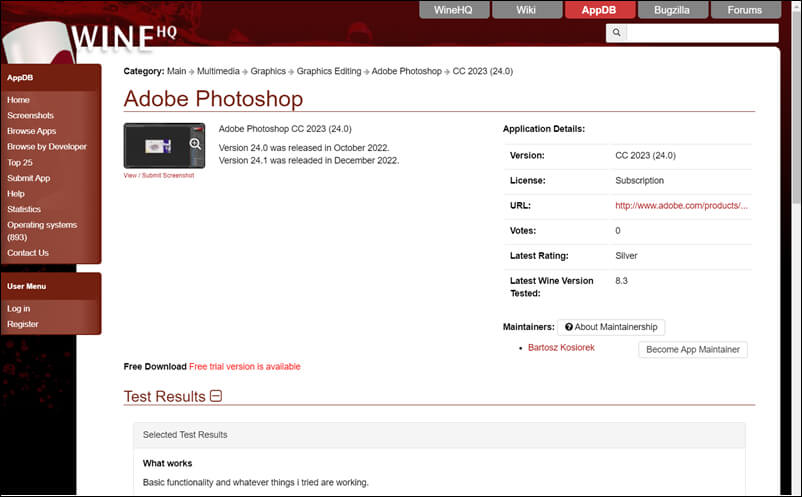Click the search magnifier icon
802x497 pixels.
pos(616,33)
